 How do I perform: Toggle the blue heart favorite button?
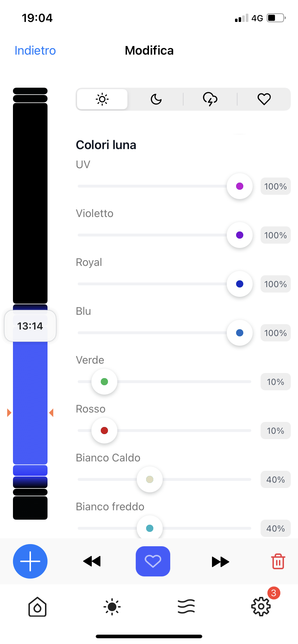click(153, 561)
